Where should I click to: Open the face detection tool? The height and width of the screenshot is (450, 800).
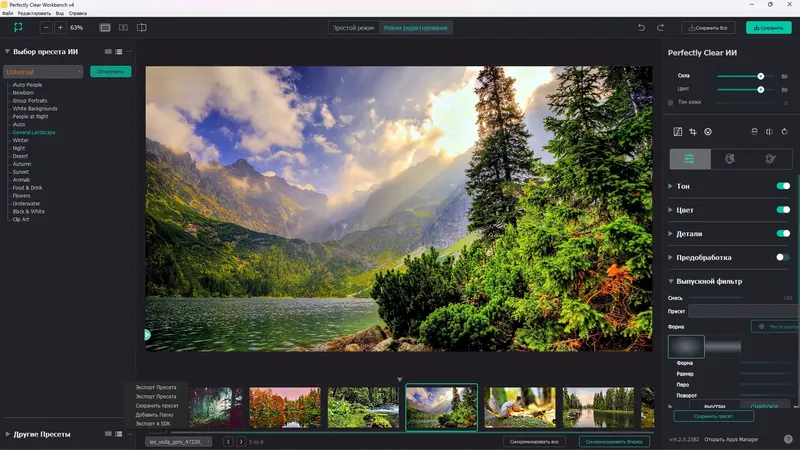(x=708, y=132)
